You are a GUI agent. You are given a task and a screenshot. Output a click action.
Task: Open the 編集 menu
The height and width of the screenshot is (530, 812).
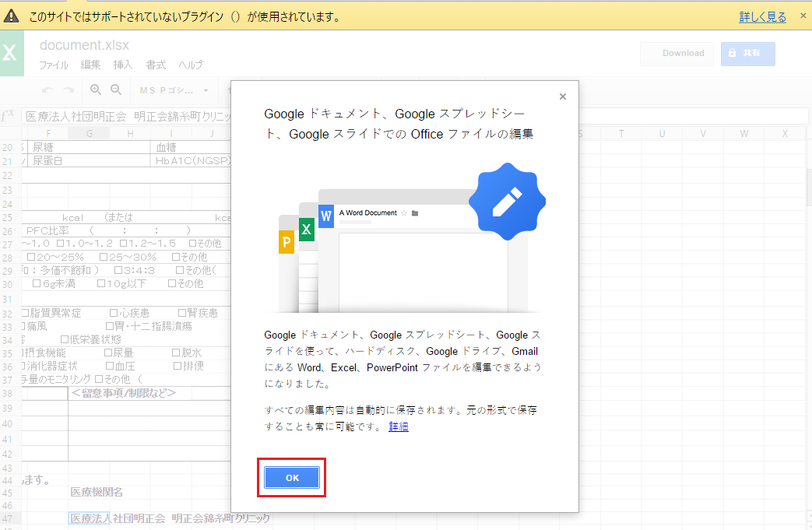pyautogui.click(x=90, y=65)
